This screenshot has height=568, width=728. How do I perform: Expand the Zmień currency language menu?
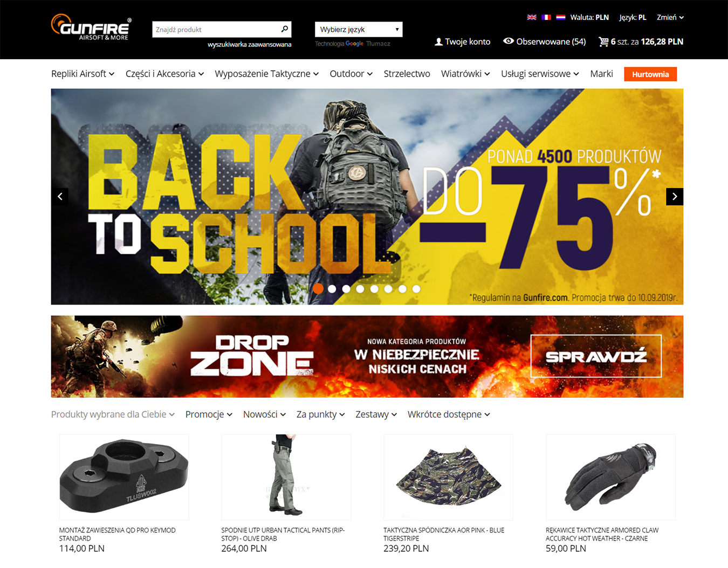click(x=670, y=17)
